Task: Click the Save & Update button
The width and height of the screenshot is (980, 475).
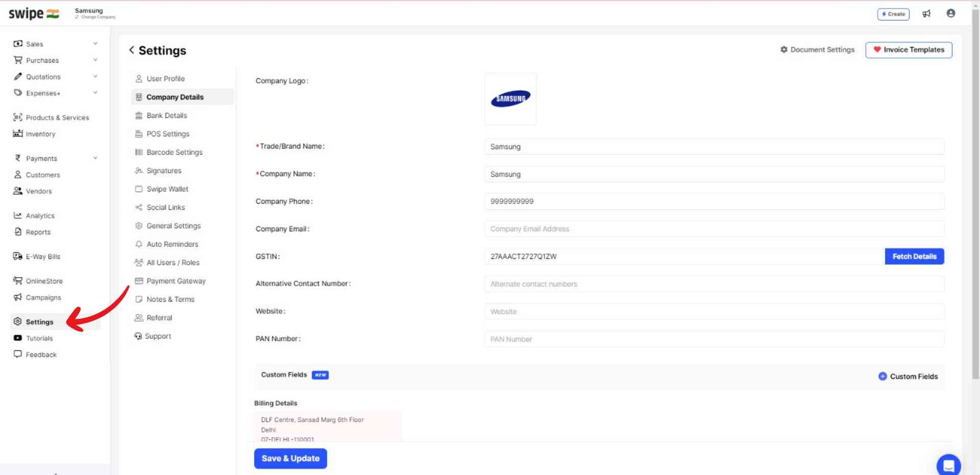Action: [x=290, y=459]
